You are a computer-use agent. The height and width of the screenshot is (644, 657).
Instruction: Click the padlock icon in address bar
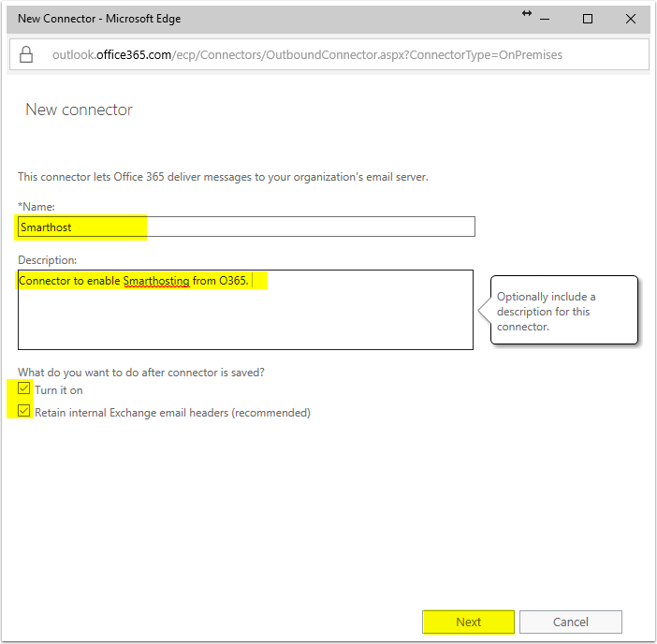pyautogui.click(x=26, y=54)
